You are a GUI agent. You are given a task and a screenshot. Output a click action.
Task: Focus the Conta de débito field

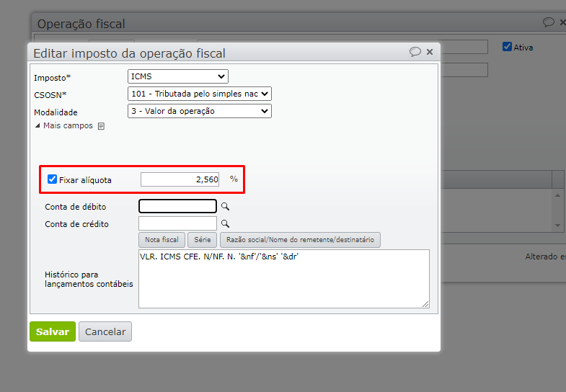[177, 206]
